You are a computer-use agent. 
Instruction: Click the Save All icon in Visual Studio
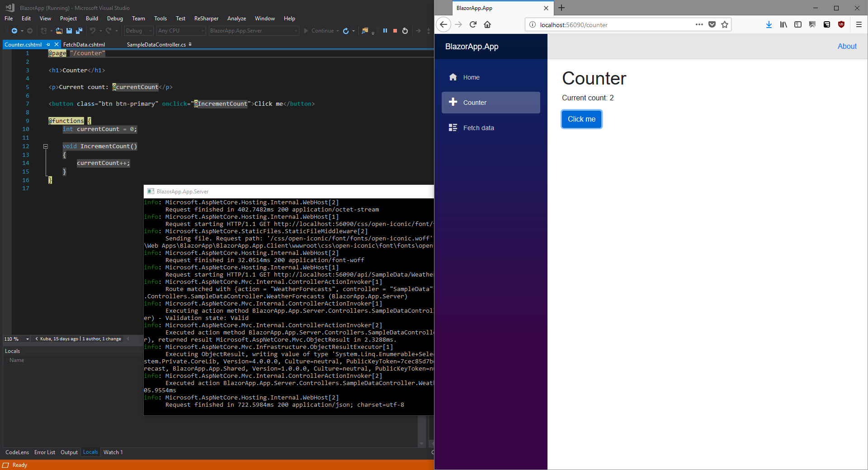coord(79,31)
